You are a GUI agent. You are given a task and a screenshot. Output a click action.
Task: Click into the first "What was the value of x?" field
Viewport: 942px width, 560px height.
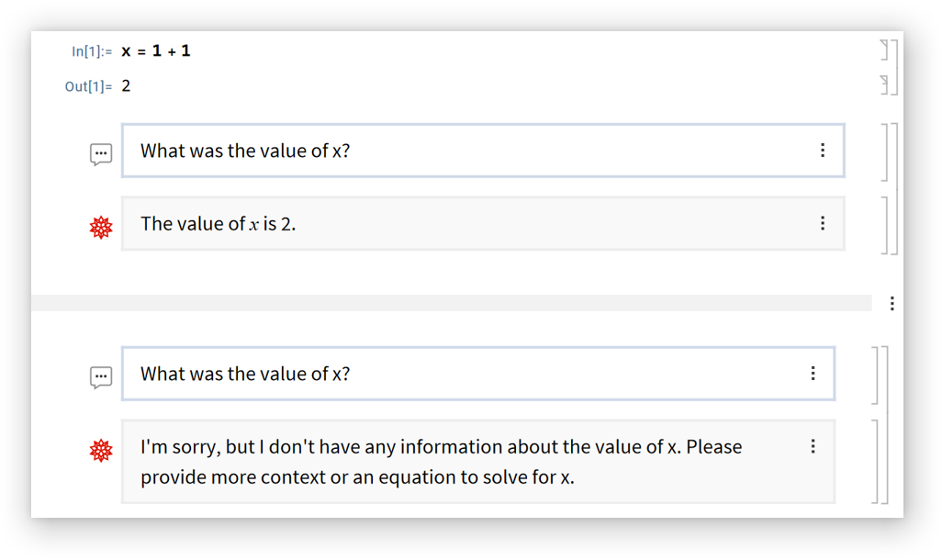click(x=459, y=151)
